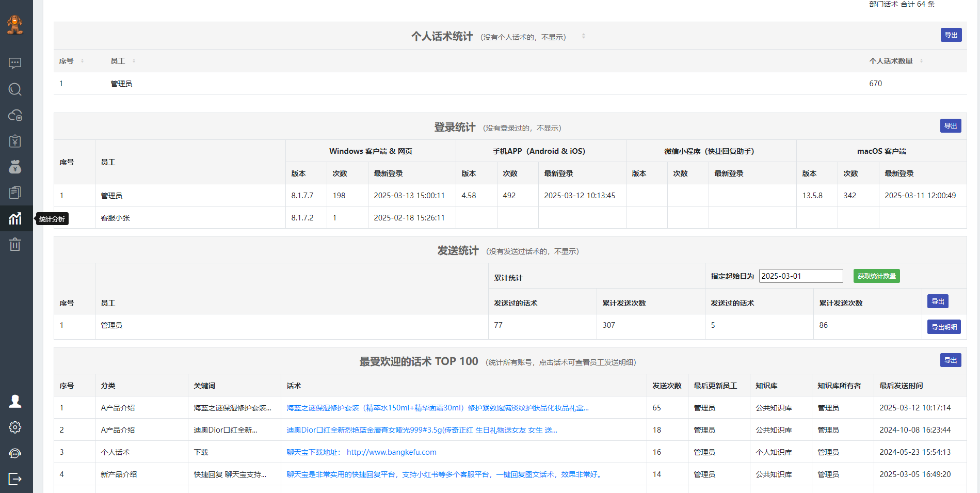This screenshot has width=980, height=493.
Task: Export the 登录统计 table with 导出
Action: (951, 126)
